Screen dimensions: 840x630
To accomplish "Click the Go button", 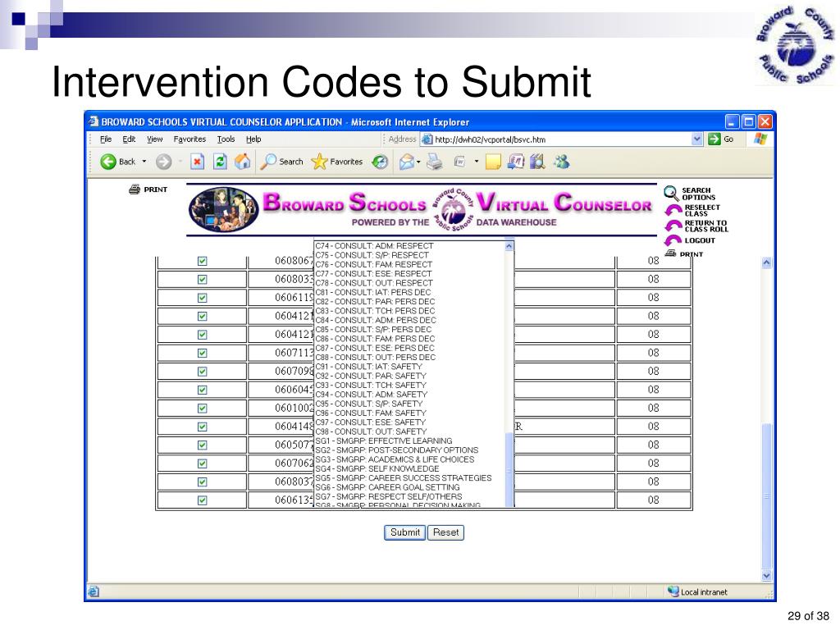I will pos(722,139).
